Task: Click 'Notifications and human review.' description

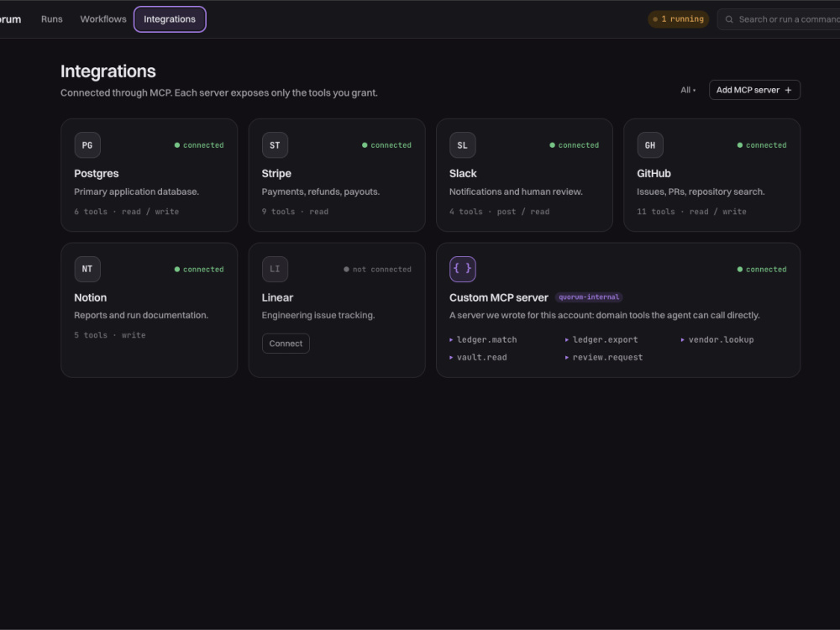Action: (x=516, y=192)
